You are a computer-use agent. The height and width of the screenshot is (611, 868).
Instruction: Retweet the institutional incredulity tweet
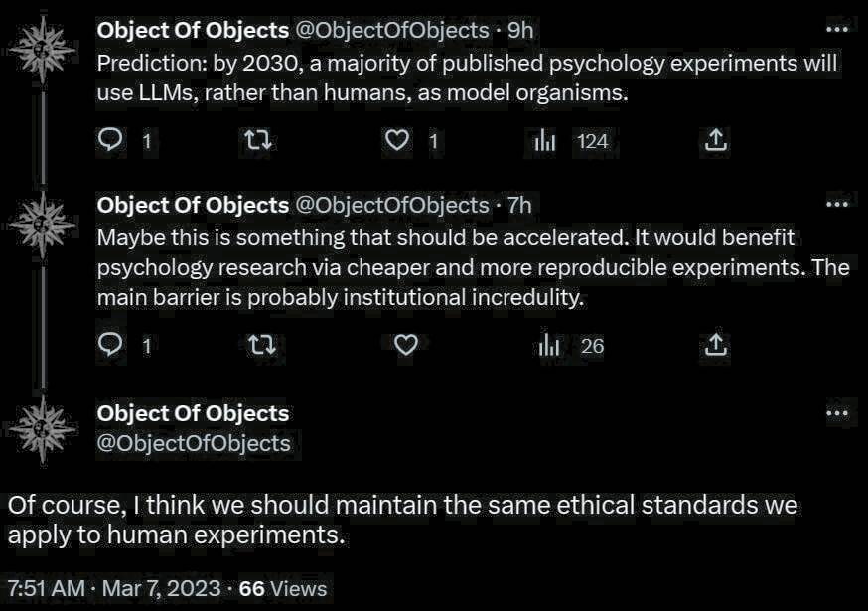pyautogui.click(x=257, y=345)
